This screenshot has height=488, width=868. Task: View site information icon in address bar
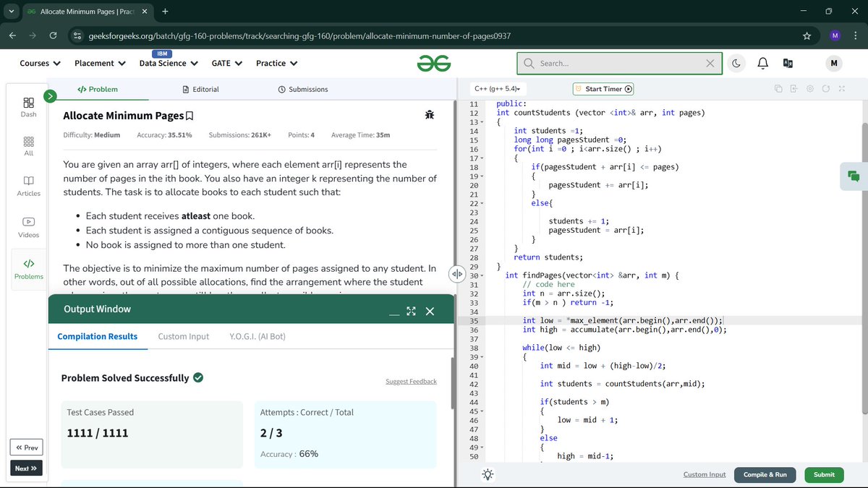77,35
